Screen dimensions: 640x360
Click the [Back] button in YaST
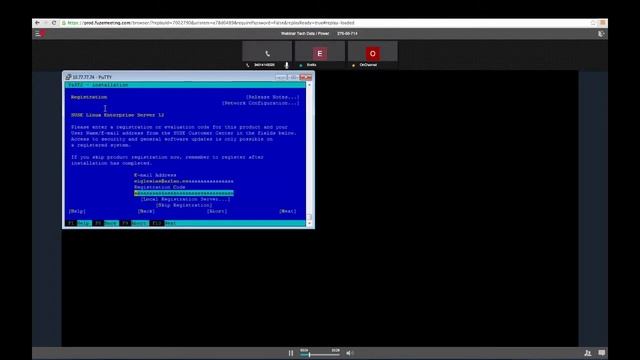click(146, 211)
